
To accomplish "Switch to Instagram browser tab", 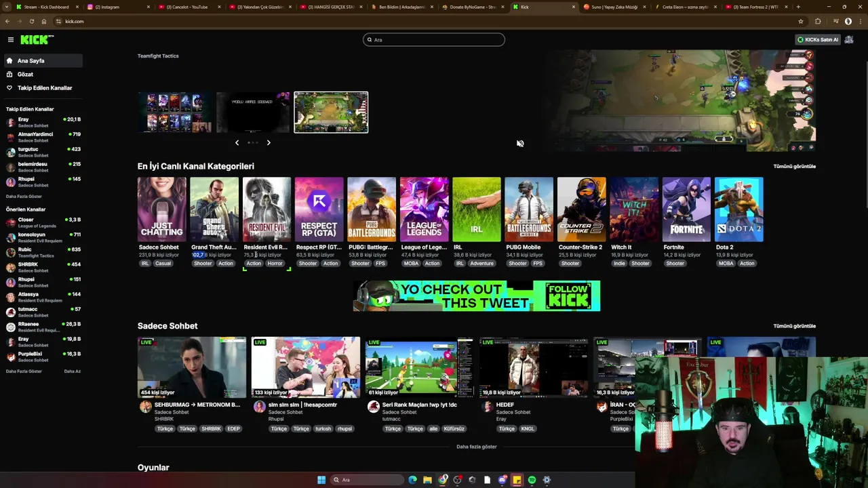I will pos(119,7).
